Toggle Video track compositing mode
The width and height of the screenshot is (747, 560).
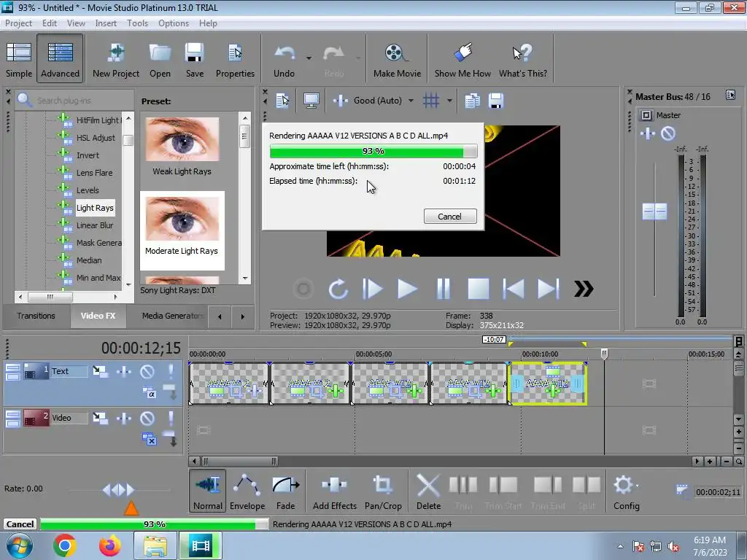[149, 439]
